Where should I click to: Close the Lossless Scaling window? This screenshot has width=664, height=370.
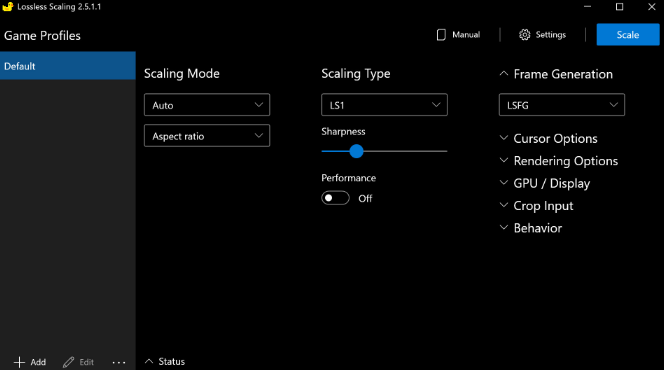coord(652,7)
